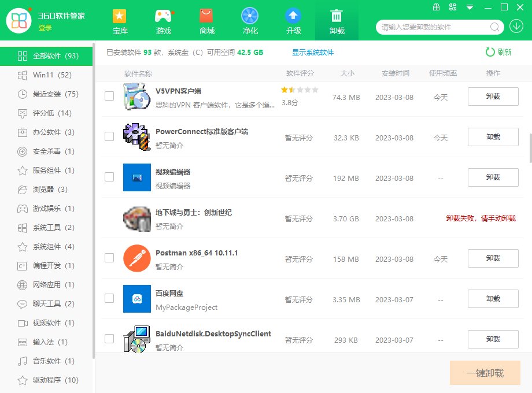Open 音乐软件 (1) music category
This screenshot has height=393, width=532.
[46, 361]
